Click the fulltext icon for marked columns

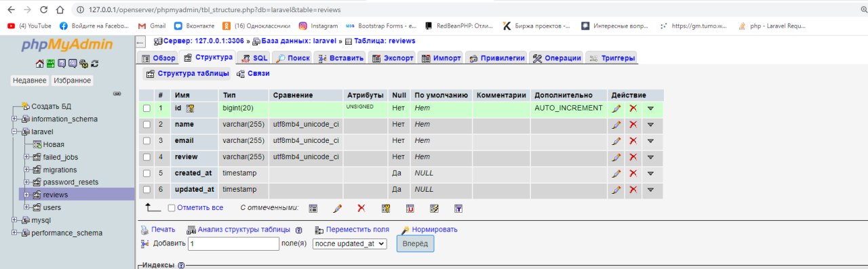(458, 209)
